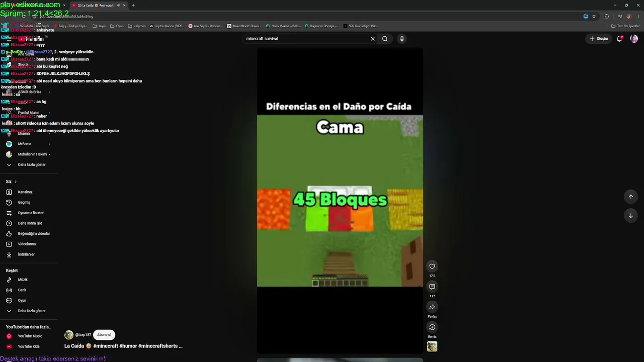Play or pause the short video
Image resolution: width=644 pixels, height=362 pixels.
tap(340, 201)
